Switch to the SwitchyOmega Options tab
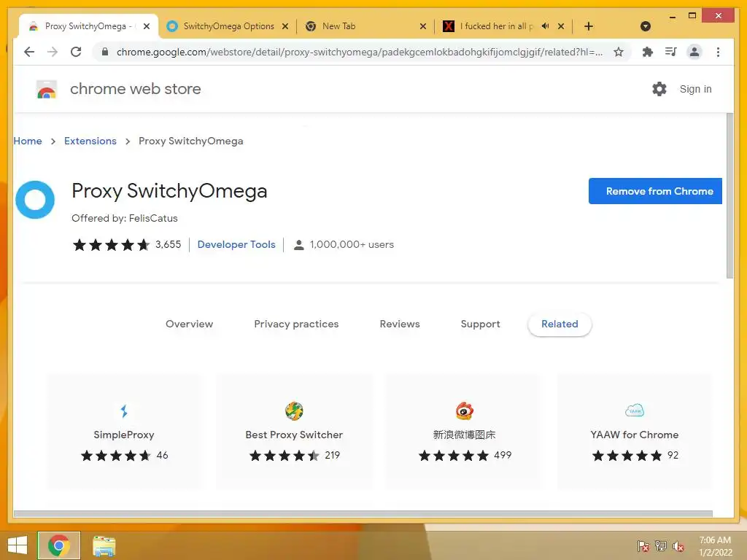The width and height of the screenshot is (747, 560). tap(227, 26)
